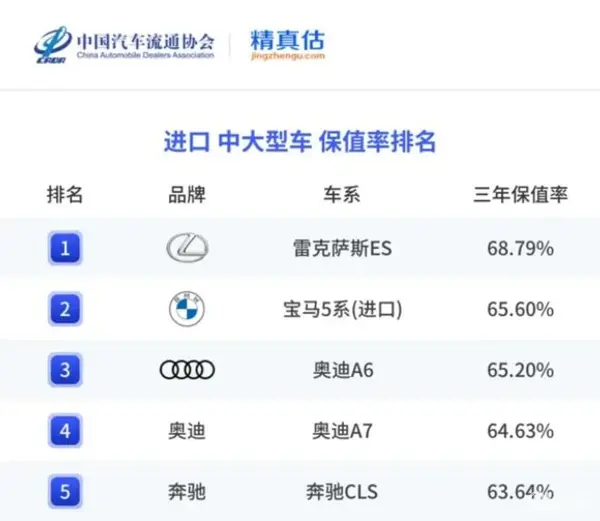Click the 奔驰CLS model name
The width and height of the screenshot is (600, 521).
pos(342,492)
